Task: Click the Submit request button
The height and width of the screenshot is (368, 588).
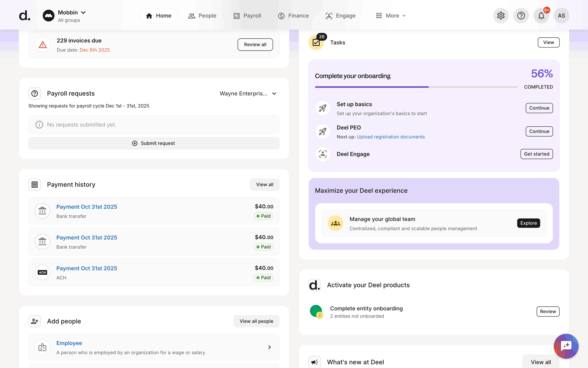Action: [154, 143]
